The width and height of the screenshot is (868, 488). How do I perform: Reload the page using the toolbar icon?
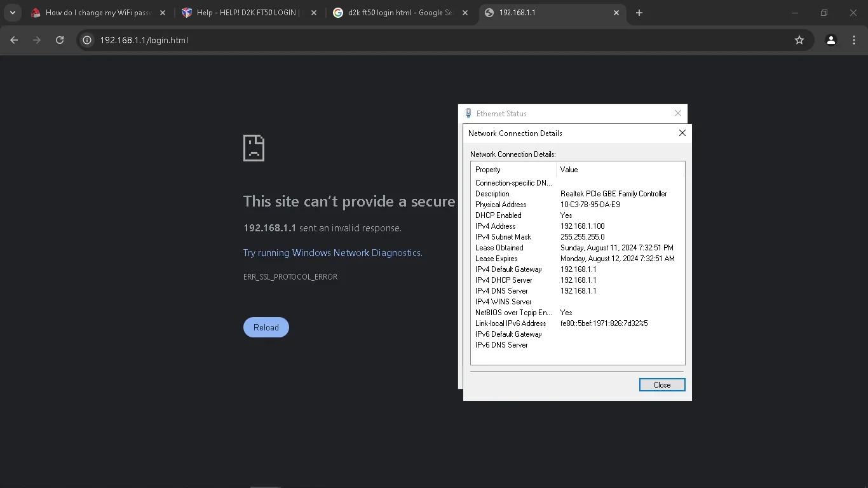tap(60, 40)
